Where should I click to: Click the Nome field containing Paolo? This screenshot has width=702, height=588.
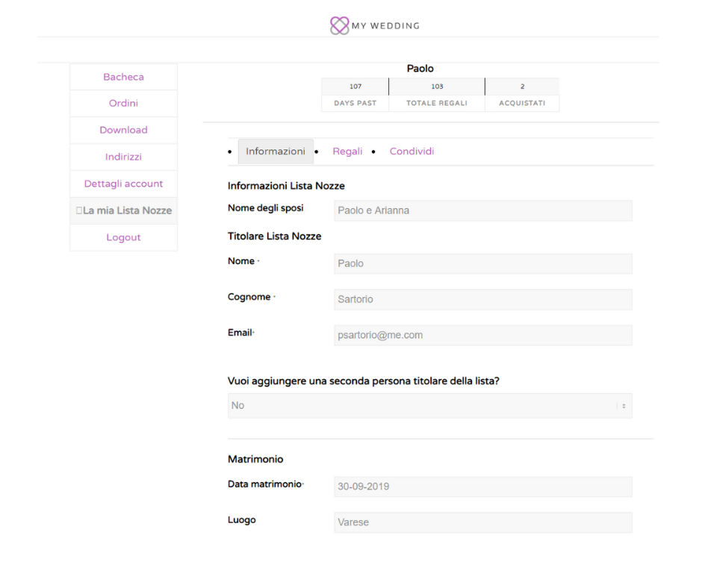483,263
